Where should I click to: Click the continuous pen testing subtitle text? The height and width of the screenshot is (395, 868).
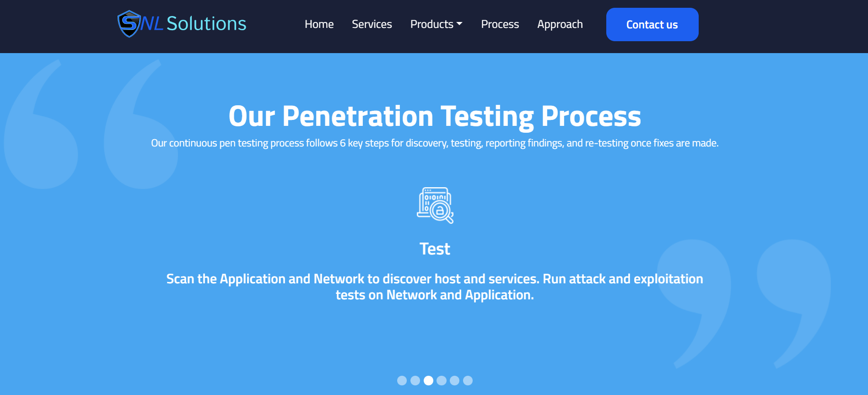435,143
